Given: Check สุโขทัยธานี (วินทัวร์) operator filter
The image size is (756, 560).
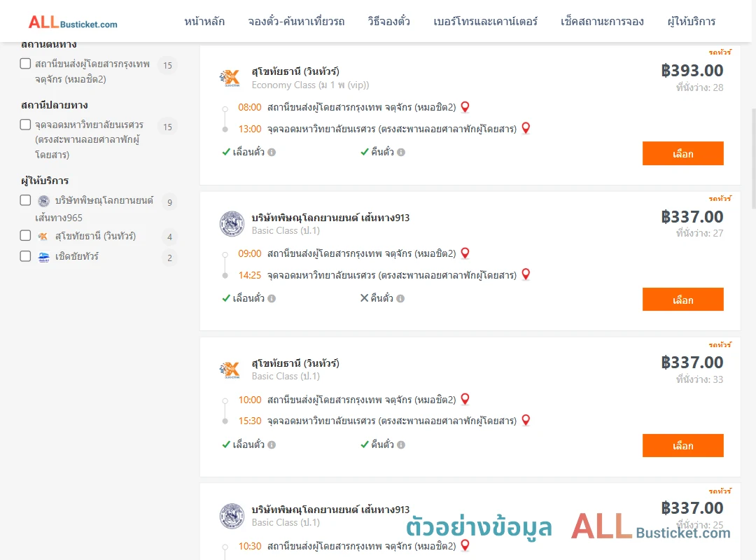Looking at the screenshot, I should point(26,235).
